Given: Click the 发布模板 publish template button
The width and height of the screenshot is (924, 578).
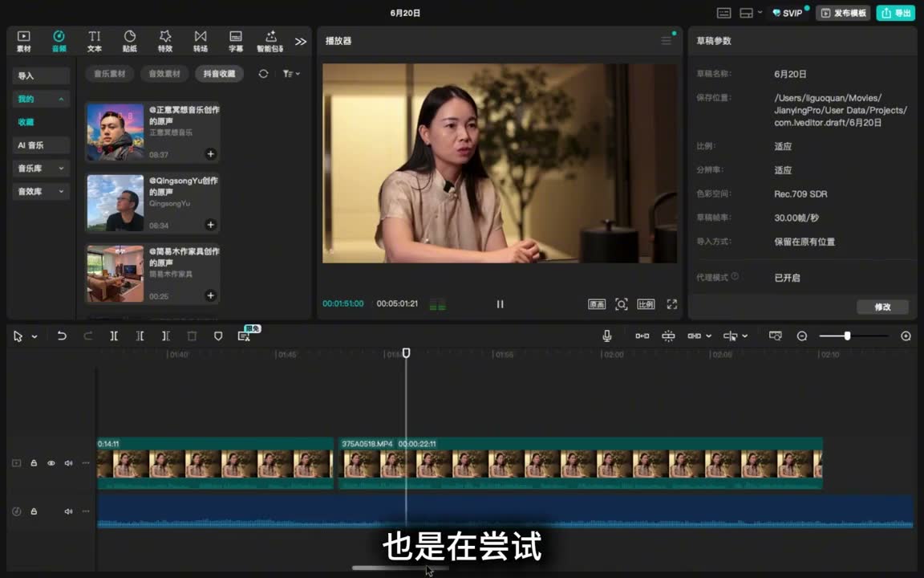Looking at the screenshot, I should pyautogui.click(x=843, y=13).
